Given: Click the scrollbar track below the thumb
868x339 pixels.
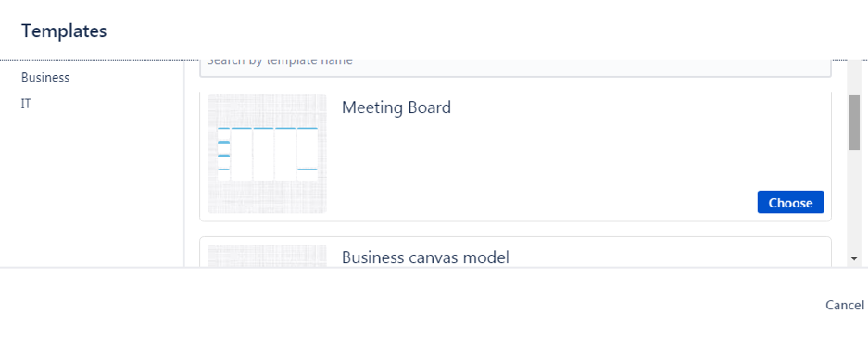Looking at the screenshot, I should [853, 200].
